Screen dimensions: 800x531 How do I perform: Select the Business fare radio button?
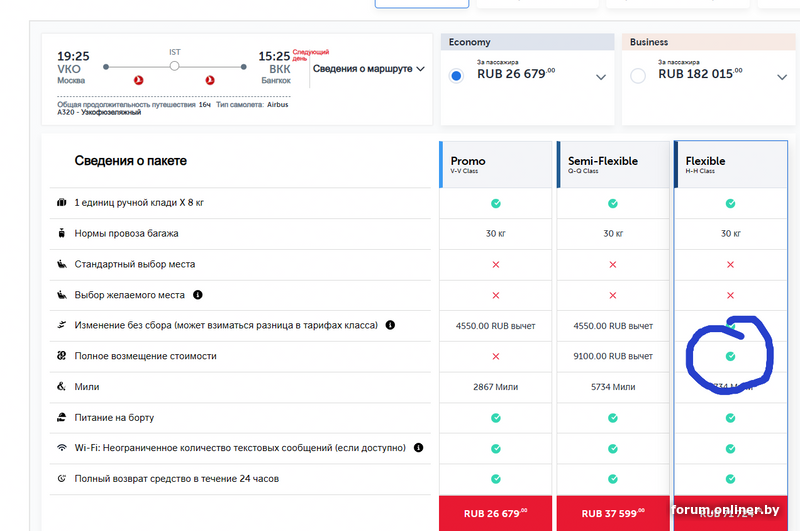click(638, 76)
